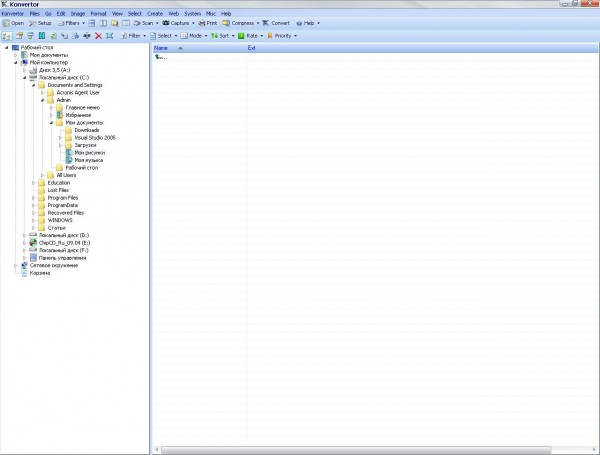This screenshot has height=455, width=600.
Task: Open the Filters dropdown arrow
Action: [83, 23]
